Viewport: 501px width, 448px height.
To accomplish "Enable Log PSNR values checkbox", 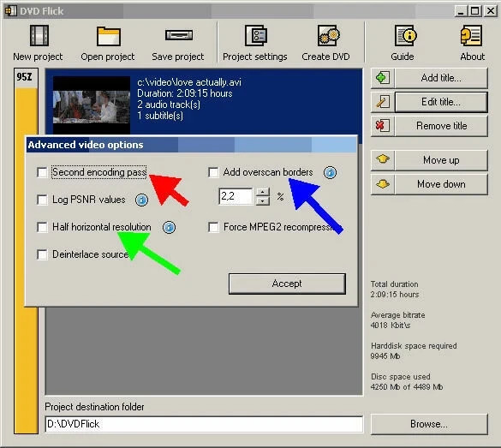I will tap(42, 200).
